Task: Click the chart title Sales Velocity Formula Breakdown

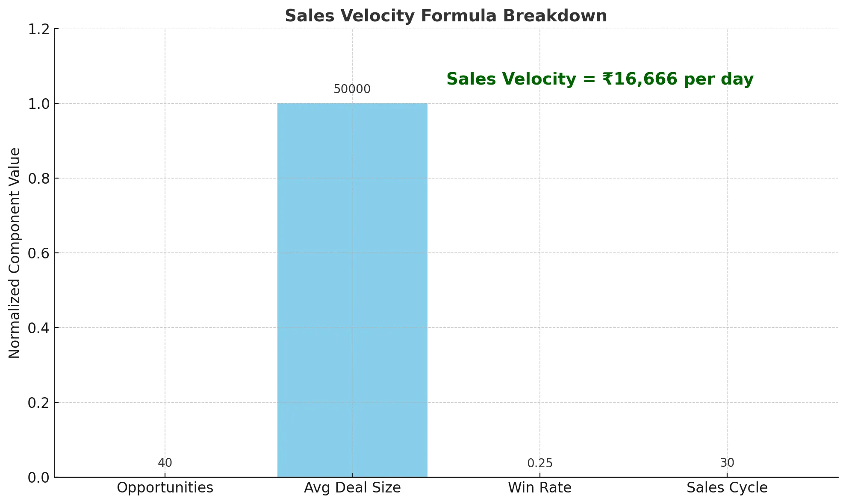Action: tap(445, 16)
